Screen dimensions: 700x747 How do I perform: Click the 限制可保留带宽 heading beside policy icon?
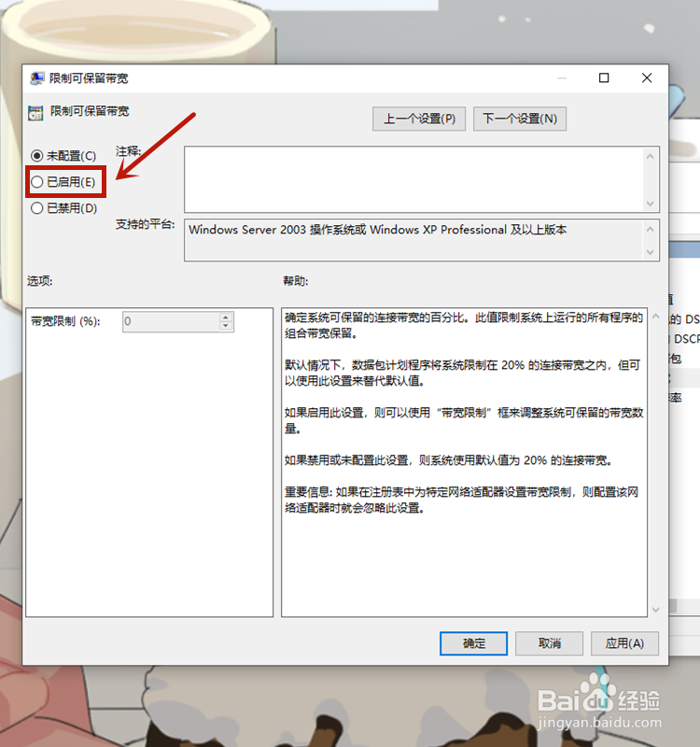90,111
